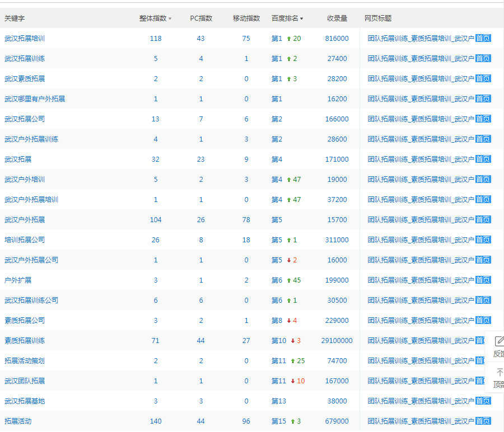Click rank 第1 in 武汉拓展培训 row
The height and width of the screenshot is (432, 504).
tap(277, 39)
